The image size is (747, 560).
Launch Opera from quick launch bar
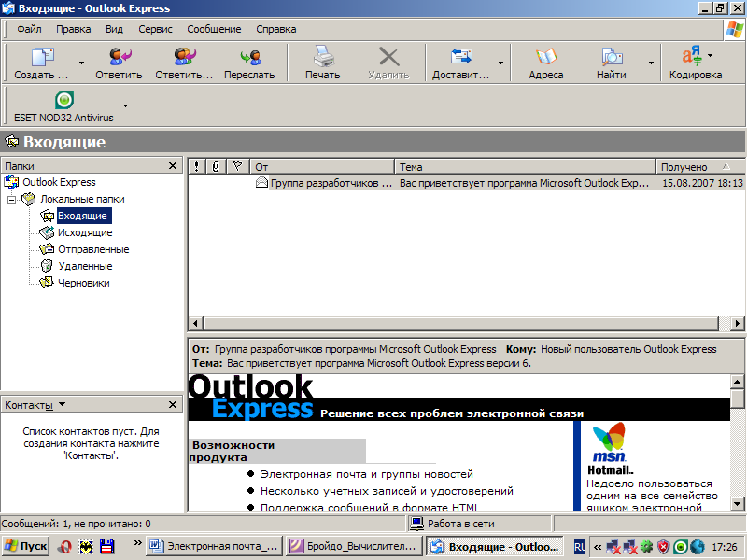click(64, 546)
